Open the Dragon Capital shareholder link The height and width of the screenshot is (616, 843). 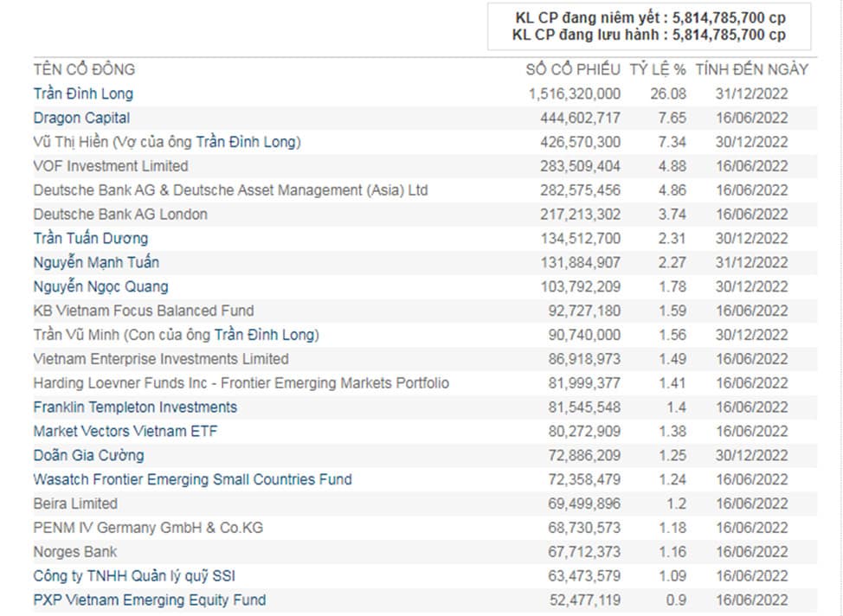[x=81, y=118]
